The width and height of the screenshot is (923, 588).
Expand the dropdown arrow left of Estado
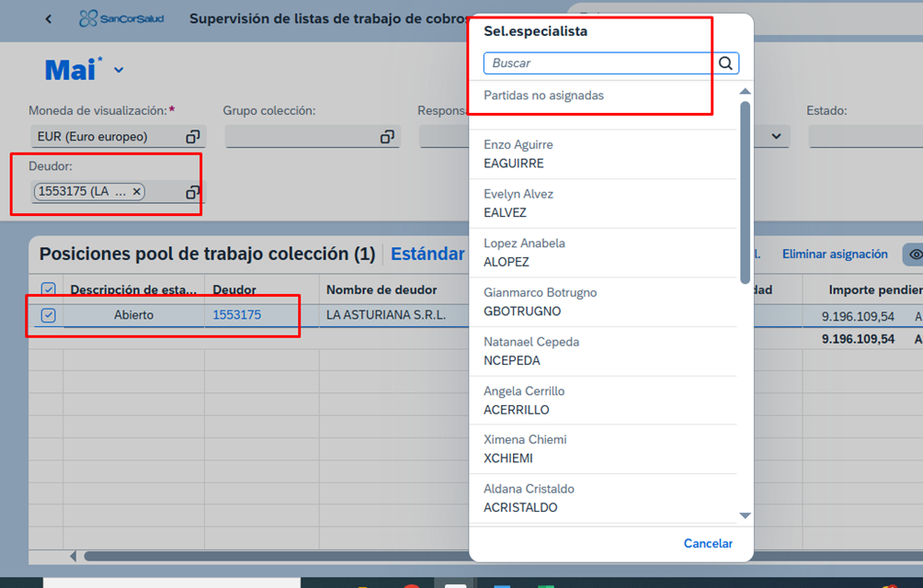pyautogui.click(x=778, y=137)
